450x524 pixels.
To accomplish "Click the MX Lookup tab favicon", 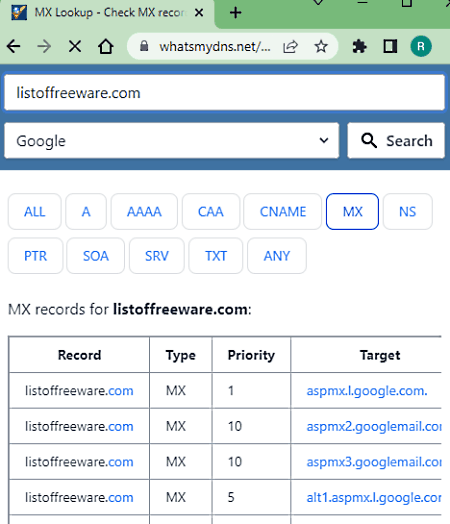I will click(19, 13).
